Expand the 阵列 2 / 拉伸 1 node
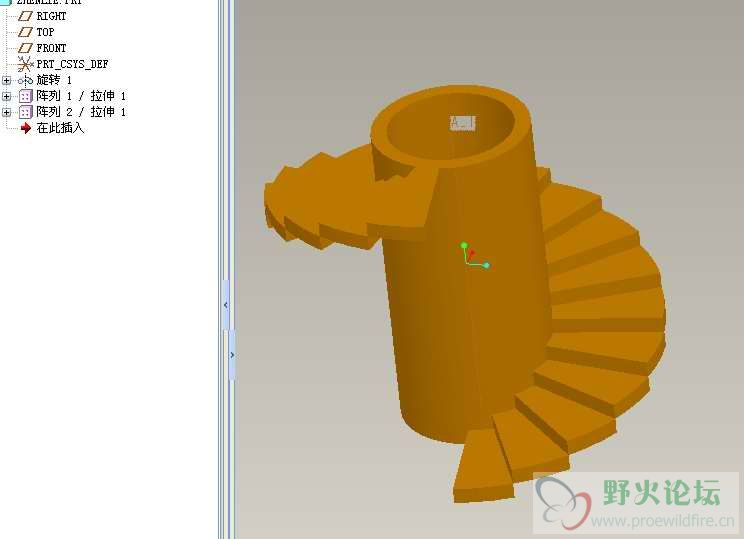The width and height of the screenshot is (744, 539). click(6, 112)
